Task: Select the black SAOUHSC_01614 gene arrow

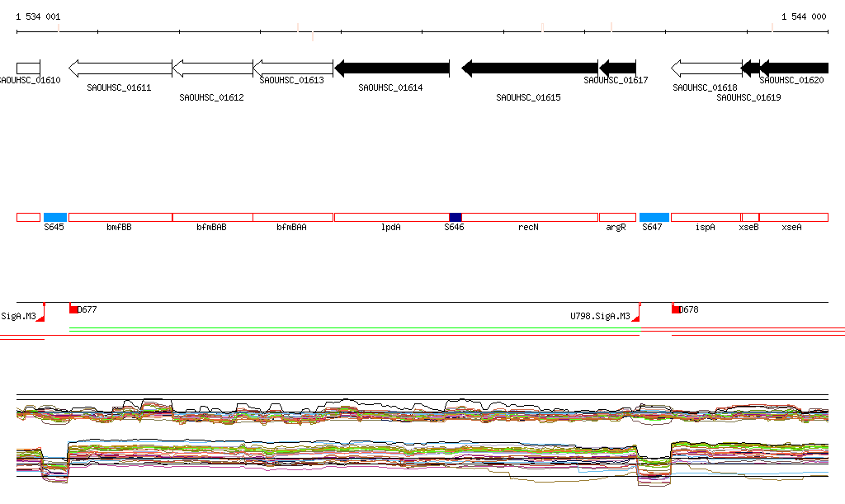Action: [392, 68]
